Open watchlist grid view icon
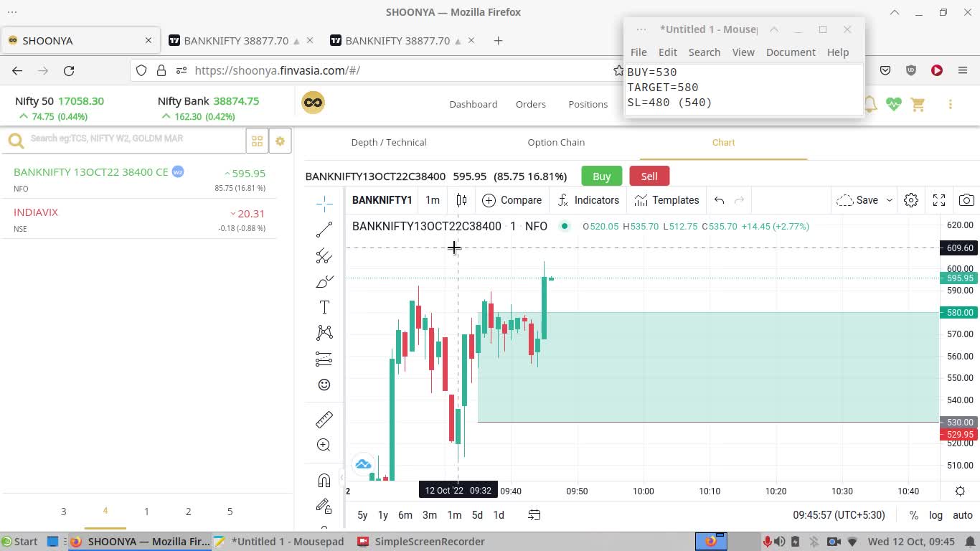This screenshot has width=980, height=551. pos(257,141)
